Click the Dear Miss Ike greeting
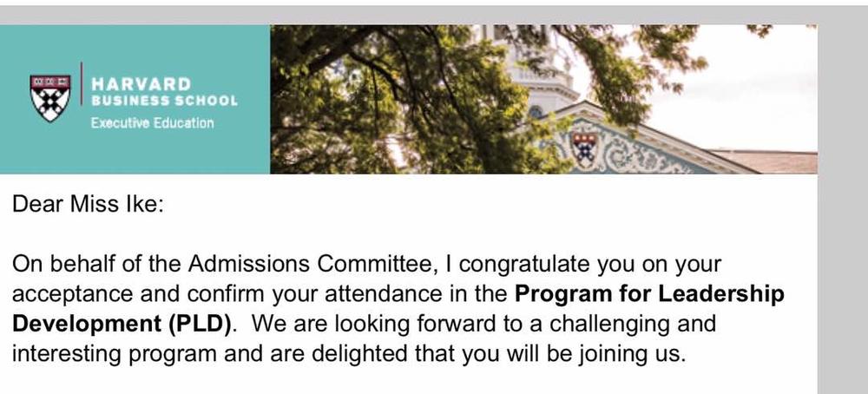 88,205
